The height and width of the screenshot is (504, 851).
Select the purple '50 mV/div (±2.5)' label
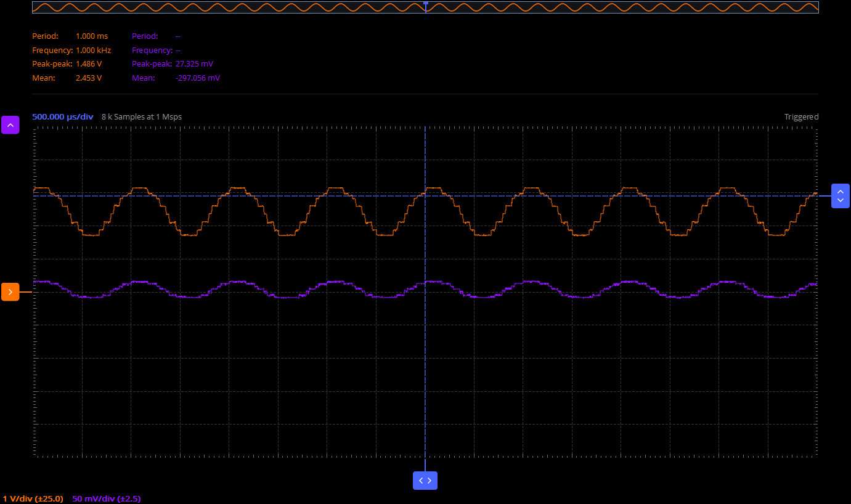[x=107, y=498]
